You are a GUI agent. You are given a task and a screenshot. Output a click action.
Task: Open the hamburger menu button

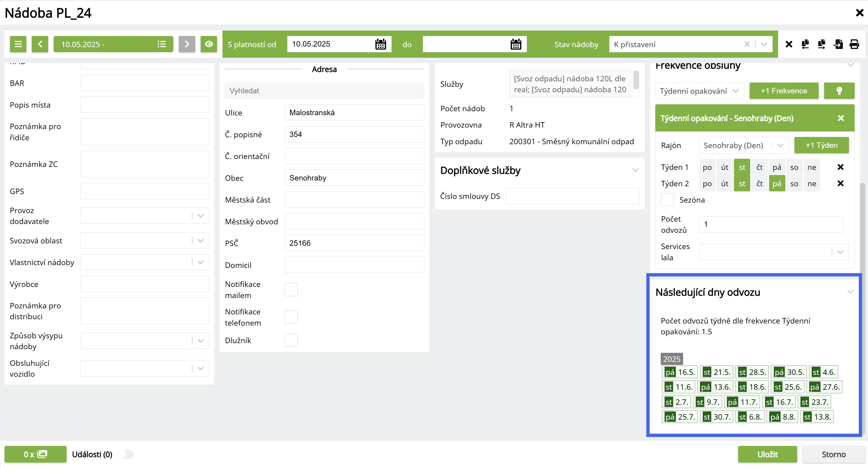[x=18, y=44]
